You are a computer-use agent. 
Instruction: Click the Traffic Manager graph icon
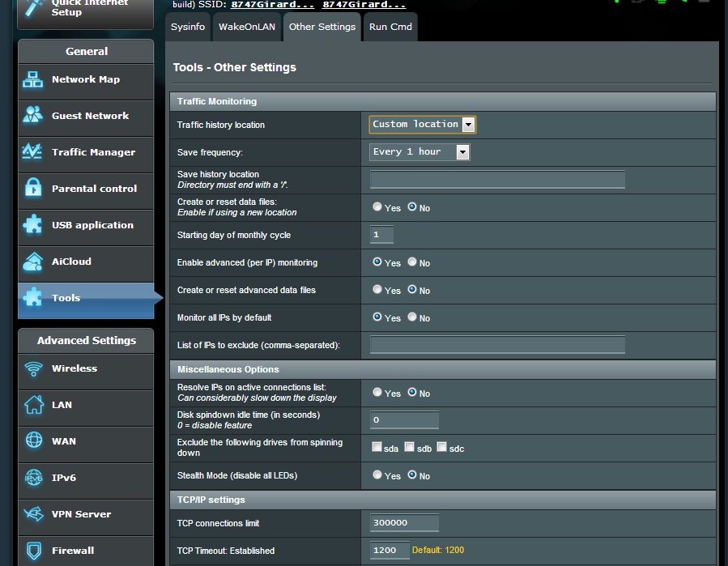tap(32, 152)
